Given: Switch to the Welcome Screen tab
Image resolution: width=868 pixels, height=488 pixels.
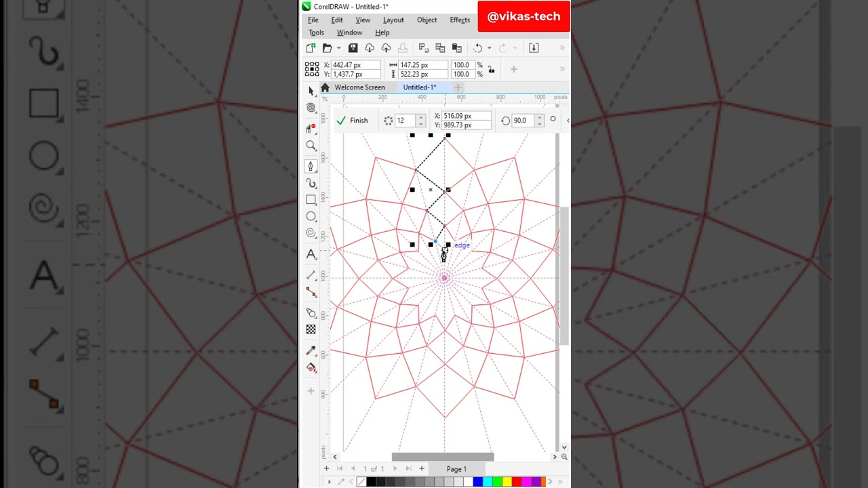Looking at the screenshot, I should coord(359,87).
